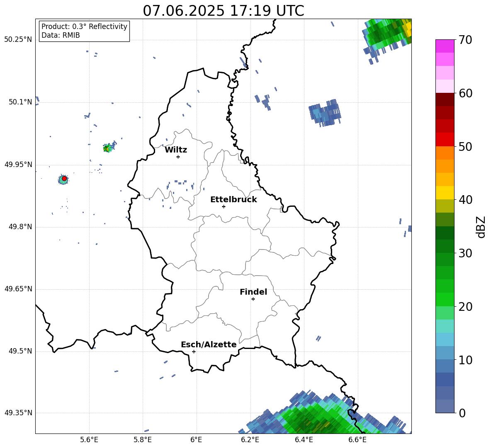
Task: Click the Wiltz station cross marker
Action: click(178, 157)
